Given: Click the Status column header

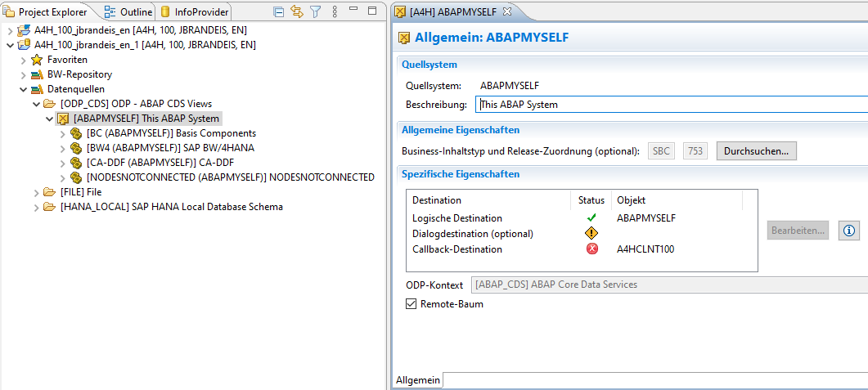Looking at the screenshot, I should pyautogui.click(x=591, y=200).
